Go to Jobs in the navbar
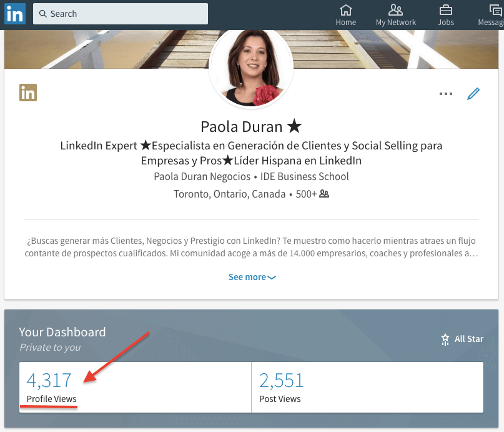This screenshot has width=504, height=432. 446,15
